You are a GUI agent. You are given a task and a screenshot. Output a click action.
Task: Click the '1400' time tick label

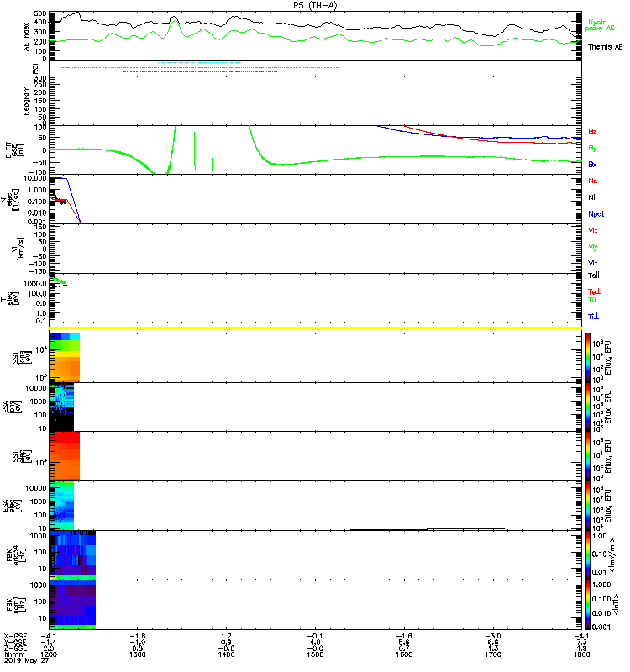[x=226, y=654]
